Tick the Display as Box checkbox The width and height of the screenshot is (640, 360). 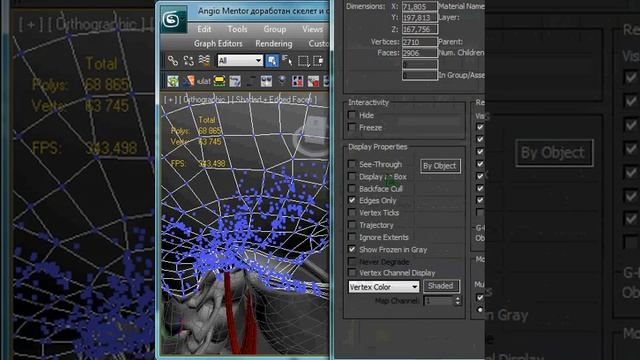352,176
